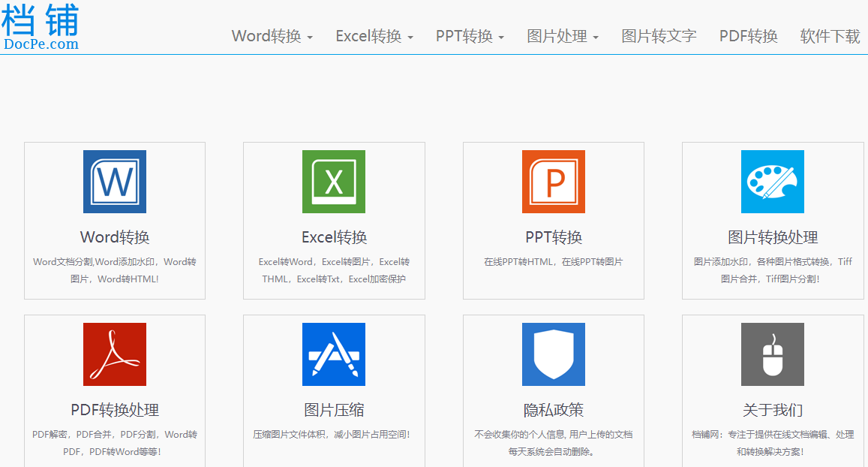Click the orange PowerPoint icon
Image resolution: width=868 pixels, height=467 pixels.
pos(554,182)
